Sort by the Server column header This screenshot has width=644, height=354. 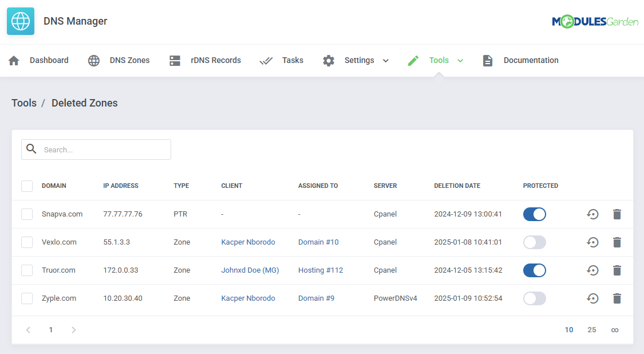(385, 186)
